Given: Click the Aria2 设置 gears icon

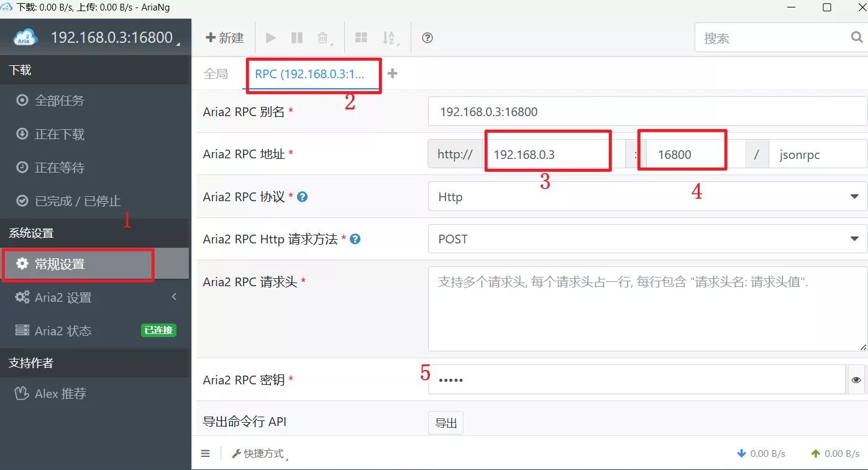Looking at the screenshot, I should (x=22, y=297).
